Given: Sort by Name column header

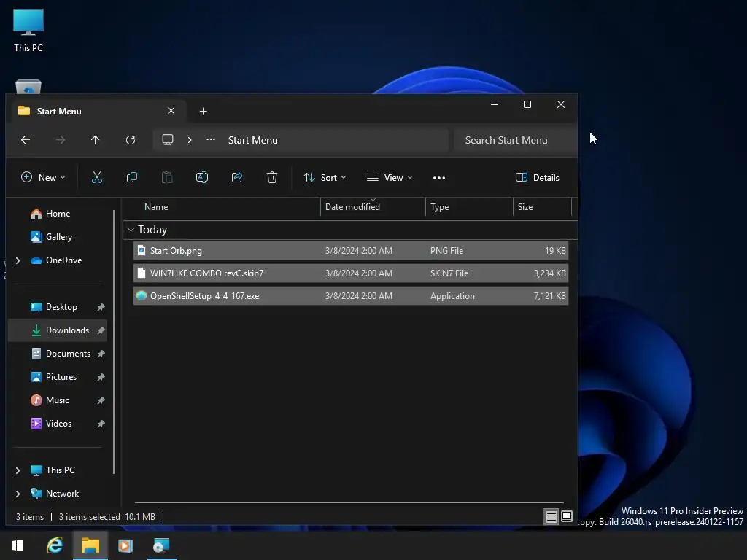Looking at the screenshot, I should click(x=156, y=207).
